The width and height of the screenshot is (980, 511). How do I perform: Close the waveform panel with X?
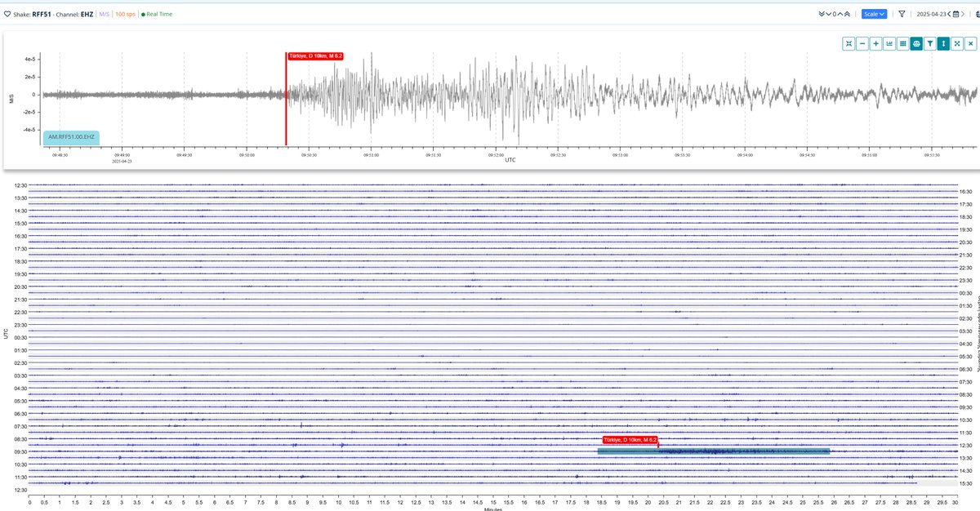970,43
